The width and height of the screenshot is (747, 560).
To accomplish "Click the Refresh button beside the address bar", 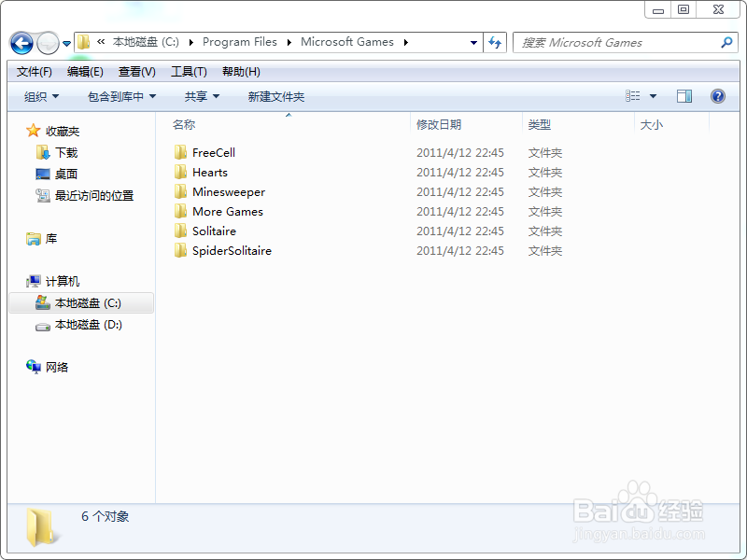I will (x=495, y=42).
